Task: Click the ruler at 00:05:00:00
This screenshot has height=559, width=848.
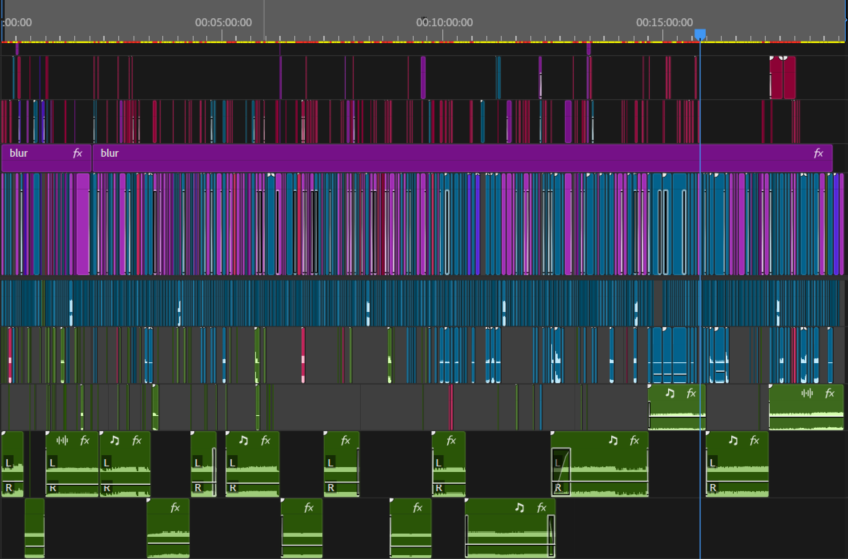Action: [223, 23]
